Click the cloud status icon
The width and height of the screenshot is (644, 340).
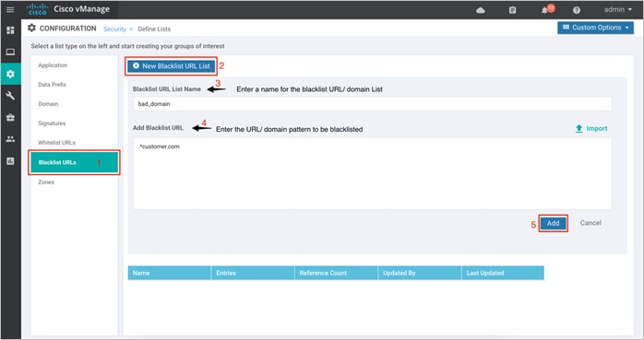pos(481,10)
